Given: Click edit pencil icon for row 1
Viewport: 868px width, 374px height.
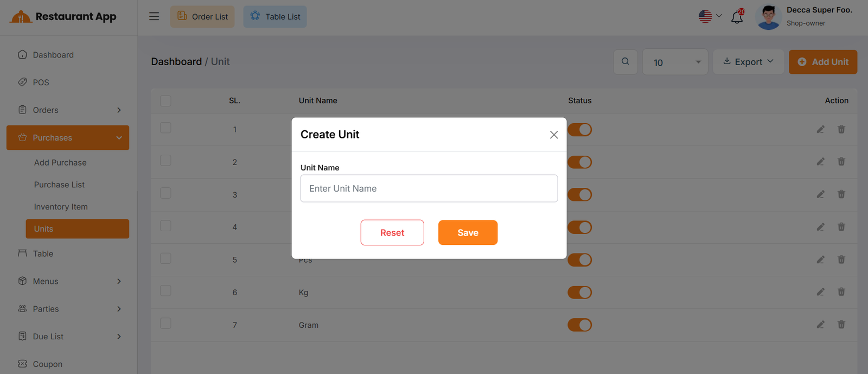Looking at the screenshot, I should pos(820,129).
